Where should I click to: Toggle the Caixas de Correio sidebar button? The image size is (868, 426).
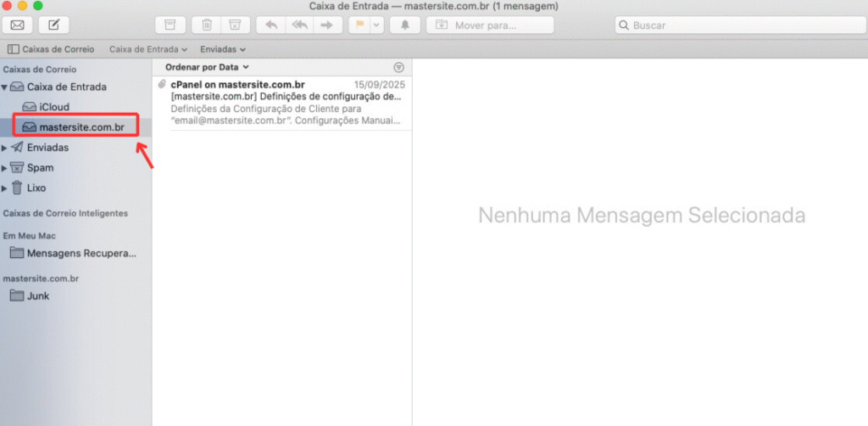click(50, 49)
